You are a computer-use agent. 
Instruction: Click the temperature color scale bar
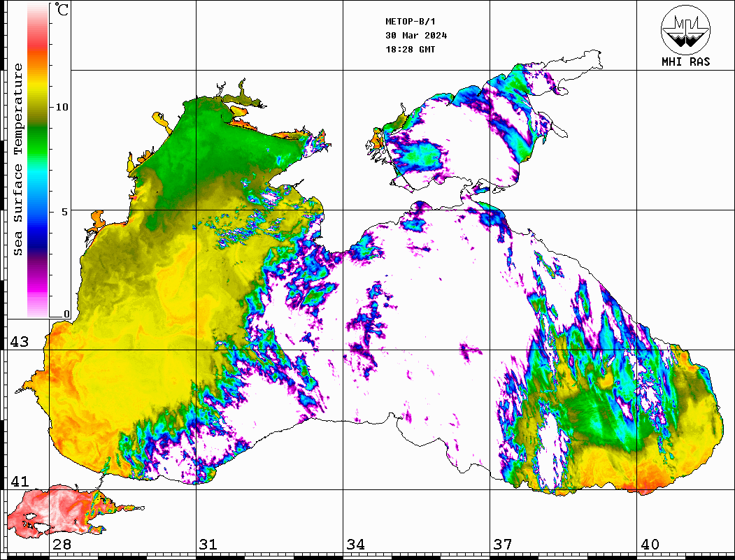coord(38,160)
